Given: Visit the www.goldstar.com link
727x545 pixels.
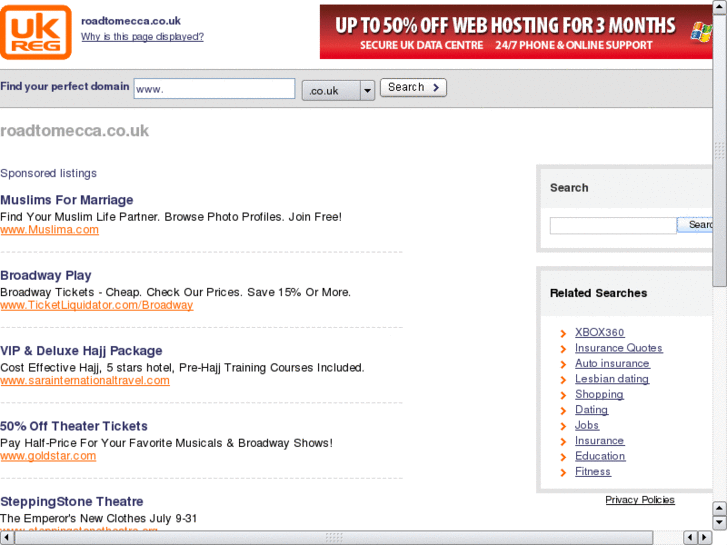Looking at the screenshot, I should [48, 456].
